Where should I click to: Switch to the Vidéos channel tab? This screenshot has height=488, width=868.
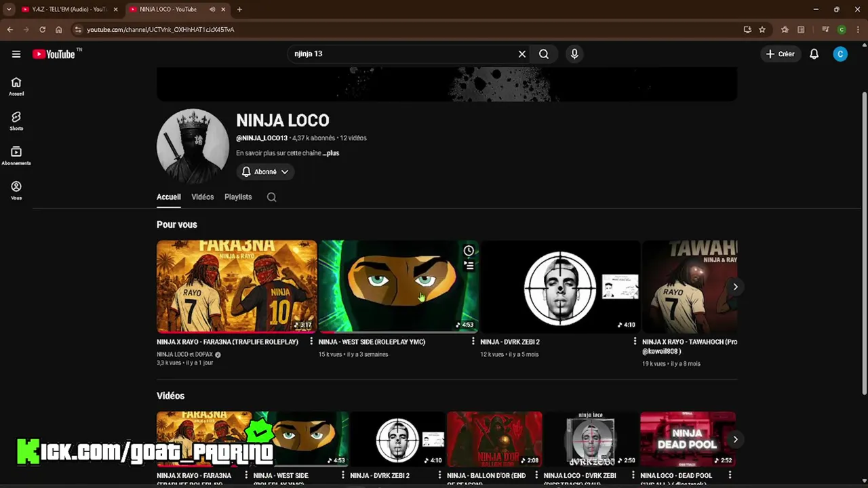click(202, 197)
